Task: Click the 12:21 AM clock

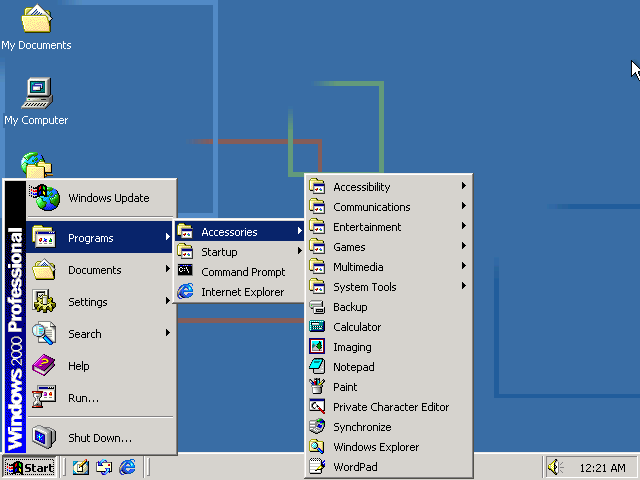Action: coord(602,468)
